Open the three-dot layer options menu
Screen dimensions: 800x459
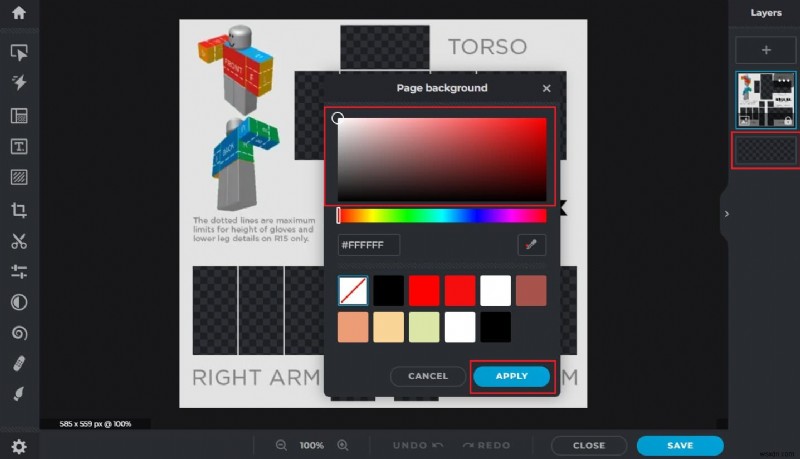784,81
